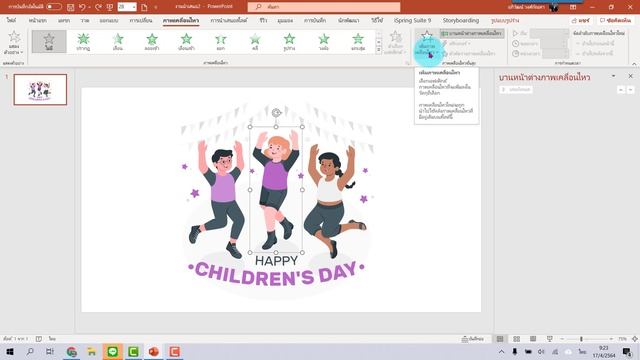Click Move Later reorder button in ribbon
640x360 pixels.
point(594,53)
